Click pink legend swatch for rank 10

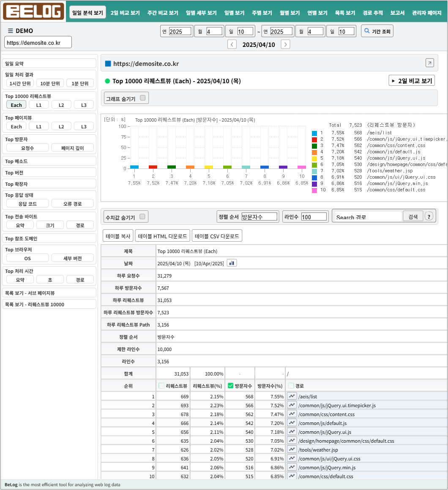(x=314, y=190)
